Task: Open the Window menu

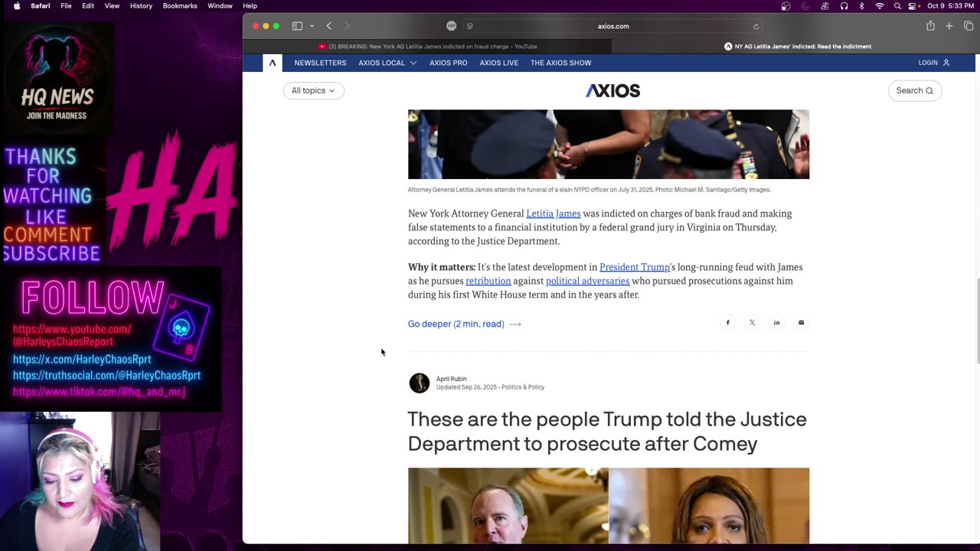Action: (220, 6)
